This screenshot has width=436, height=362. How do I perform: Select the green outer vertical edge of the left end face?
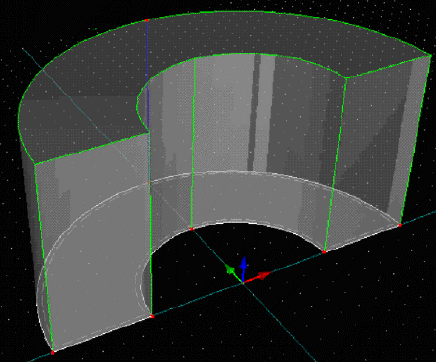coord(43,257)
